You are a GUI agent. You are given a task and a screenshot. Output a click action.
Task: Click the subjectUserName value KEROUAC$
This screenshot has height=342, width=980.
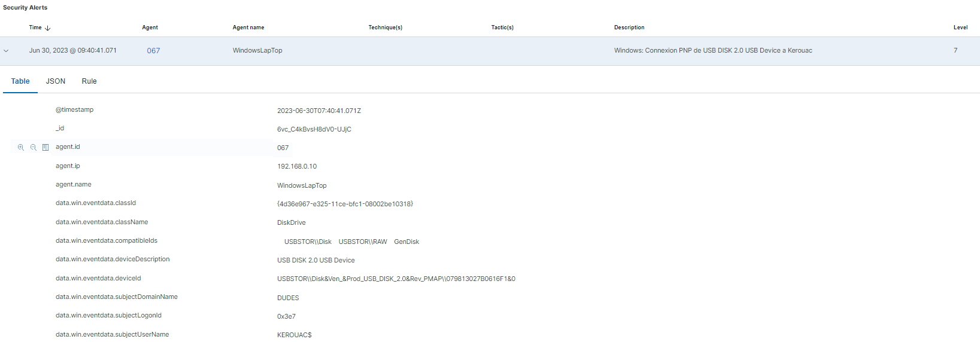(294, 335)
